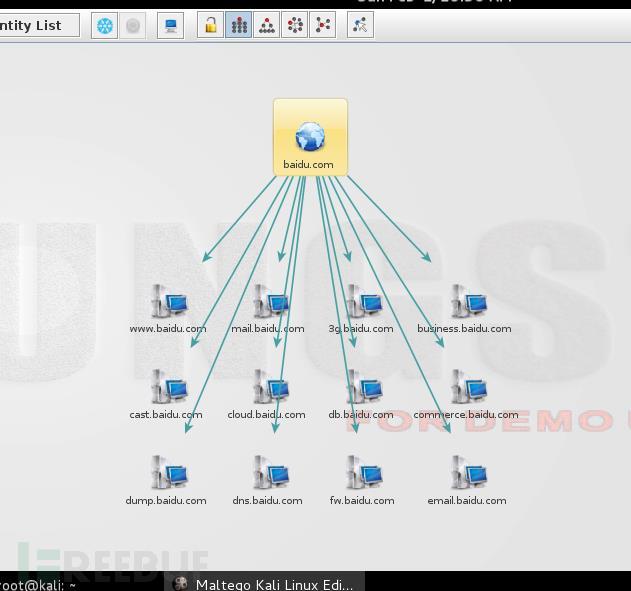Select the 3g.baidu.com host node

tap(361, 309)
